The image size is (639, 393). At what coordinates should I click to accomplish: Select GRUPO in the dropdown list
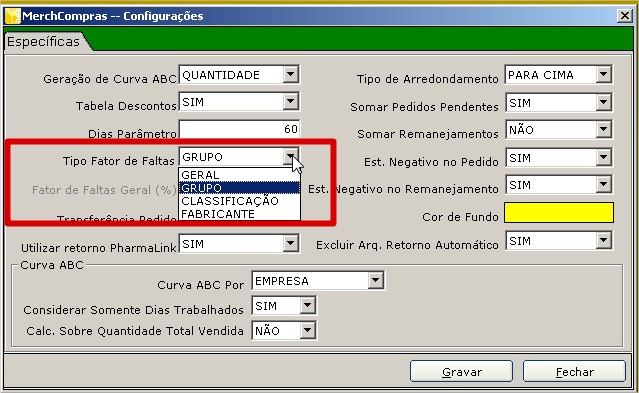(x=239, y=188)
